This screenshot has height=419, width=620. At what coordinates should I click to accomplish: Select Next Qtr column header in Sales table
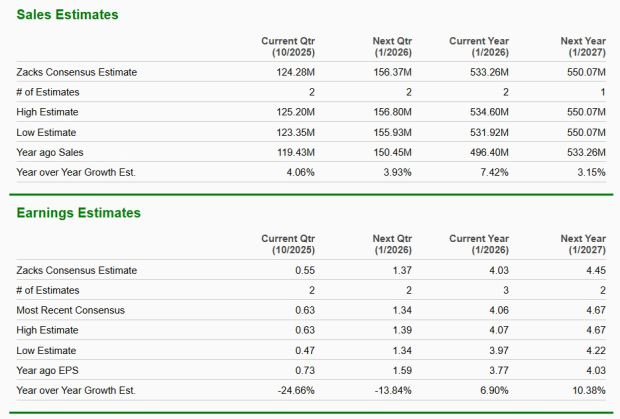click(392, 46)
